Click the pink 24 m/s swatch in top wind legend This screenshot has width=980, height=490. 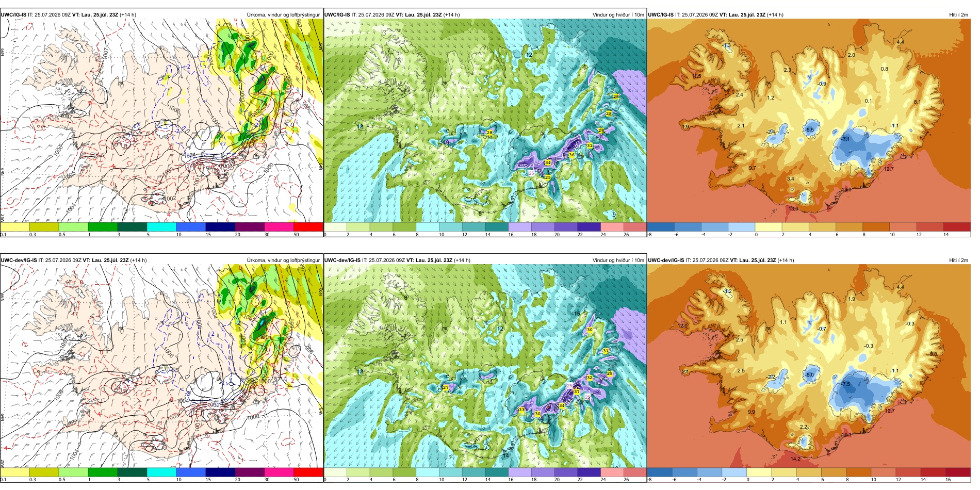[x=612, y=226]
